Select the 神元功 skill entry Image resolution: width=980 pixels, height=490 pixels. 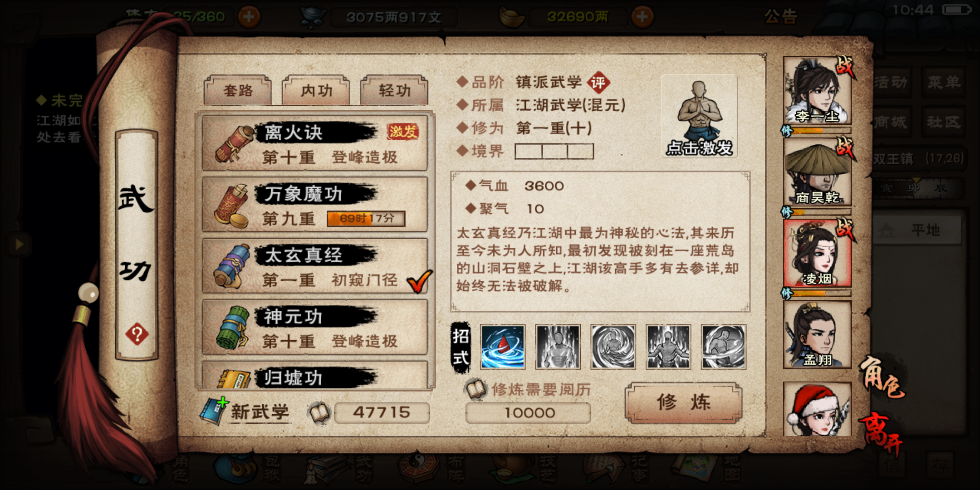point(314,327)
